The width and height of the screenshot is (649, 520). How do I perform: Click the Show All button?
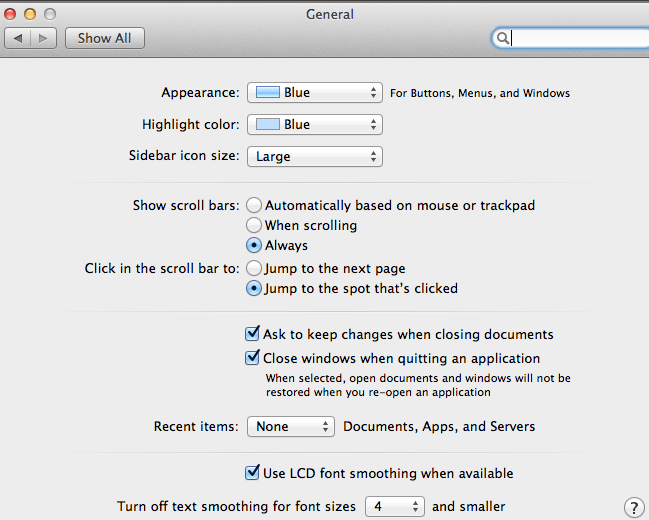(105, 39)
